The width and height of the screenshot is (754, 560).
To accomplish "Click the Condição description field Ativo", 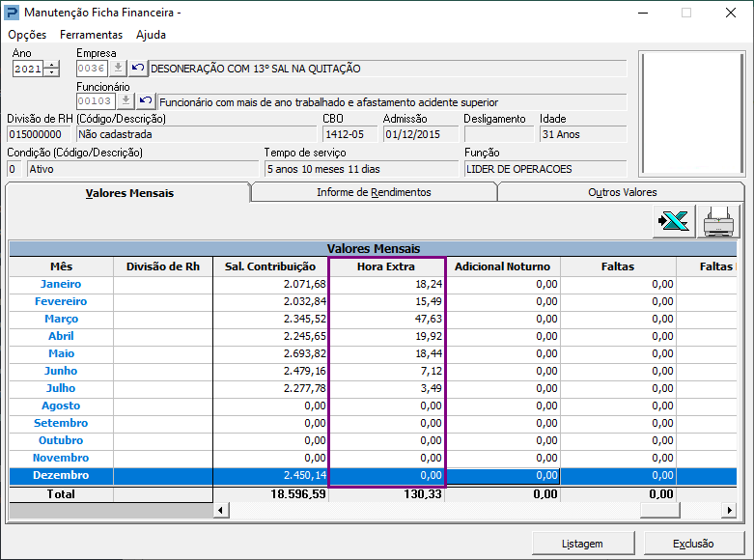I will 142,169.
